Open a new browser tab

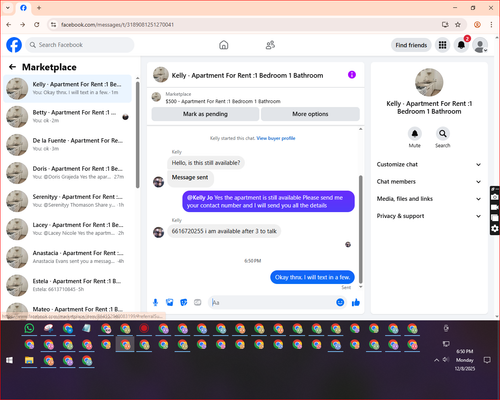[39, 8]
